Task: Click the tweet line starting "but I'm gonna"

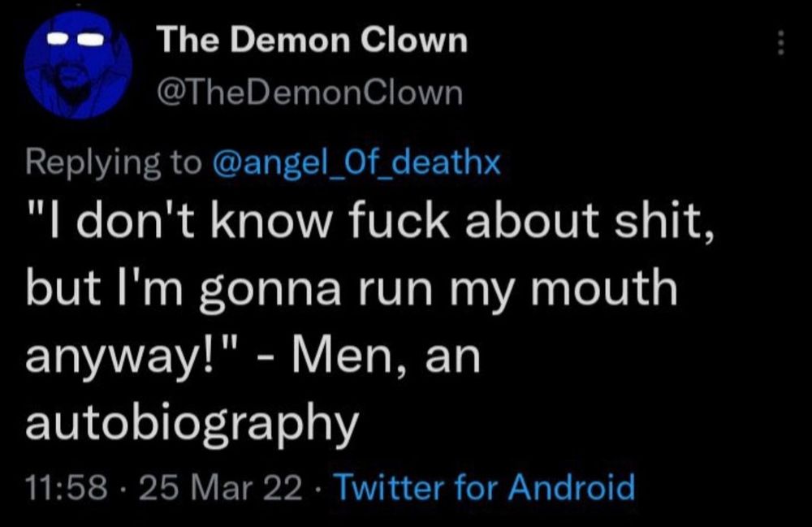Action: [x=352, y=289]
